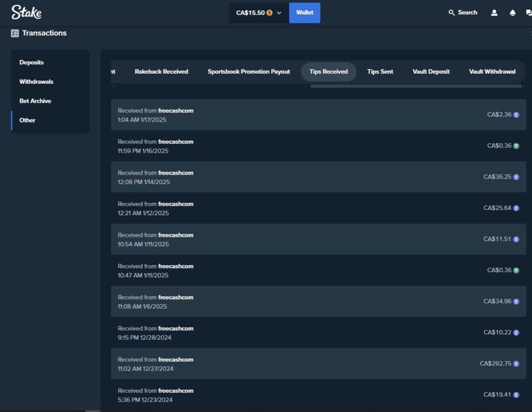Click freecashcom in the 9:15 PM 12/28/2024 row
The image size is (532, 412).
point(176,328)
